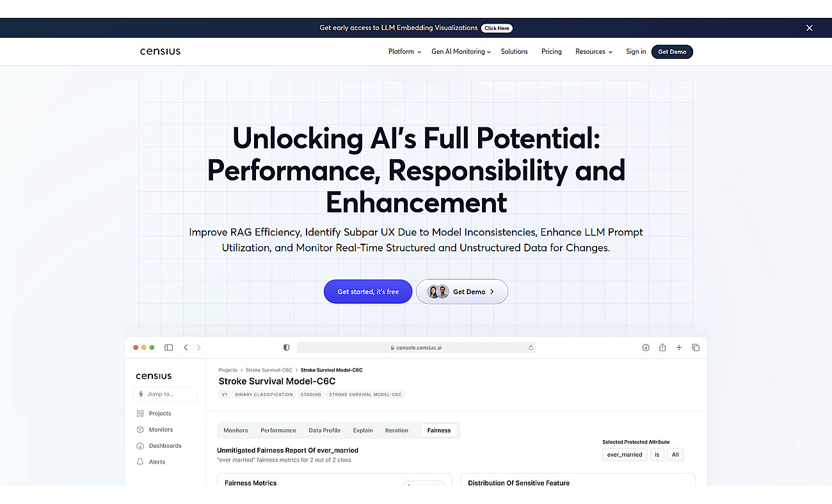The image size is (832, 504).
Task: Open Dashboards in the console sidebar
Action: [x=159, y=446]
